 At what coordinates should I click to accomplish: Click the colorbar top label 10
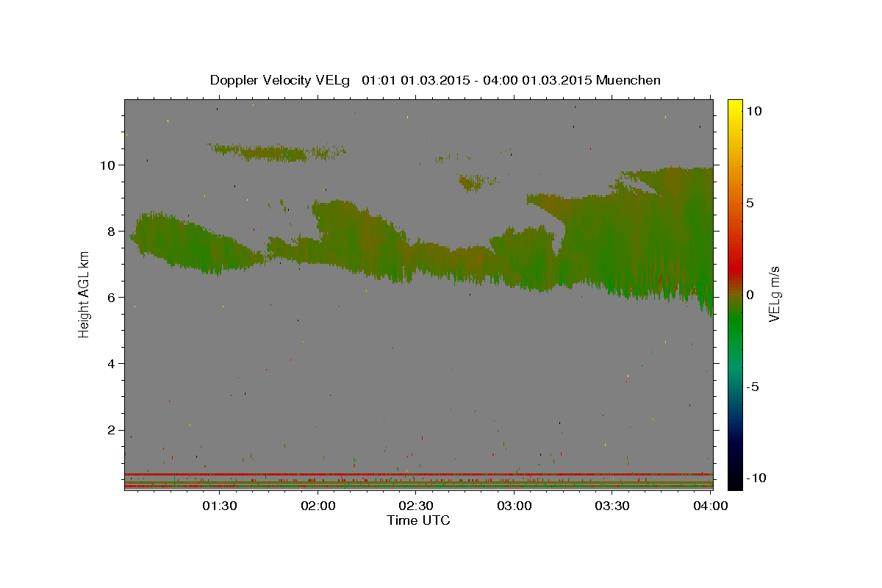(x=753, y=111)
